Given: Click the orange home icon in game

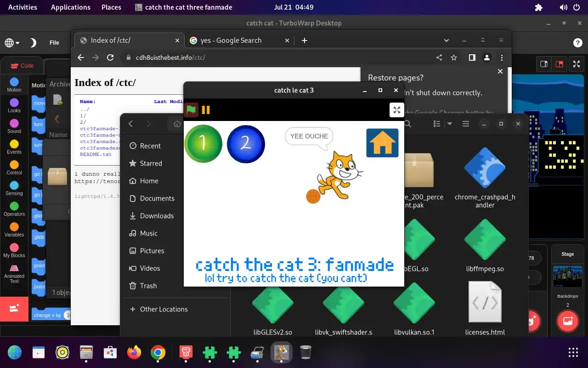Looking at the screenshot, I should [382, 143].
